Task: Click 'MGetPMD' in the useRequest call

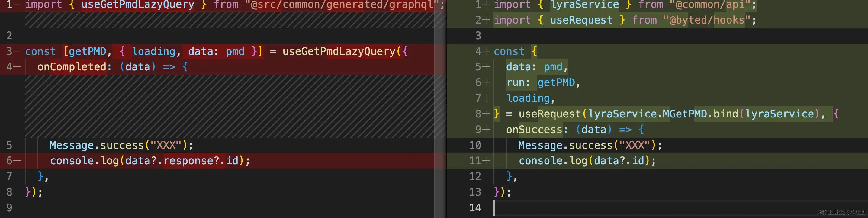Action: 685,114
